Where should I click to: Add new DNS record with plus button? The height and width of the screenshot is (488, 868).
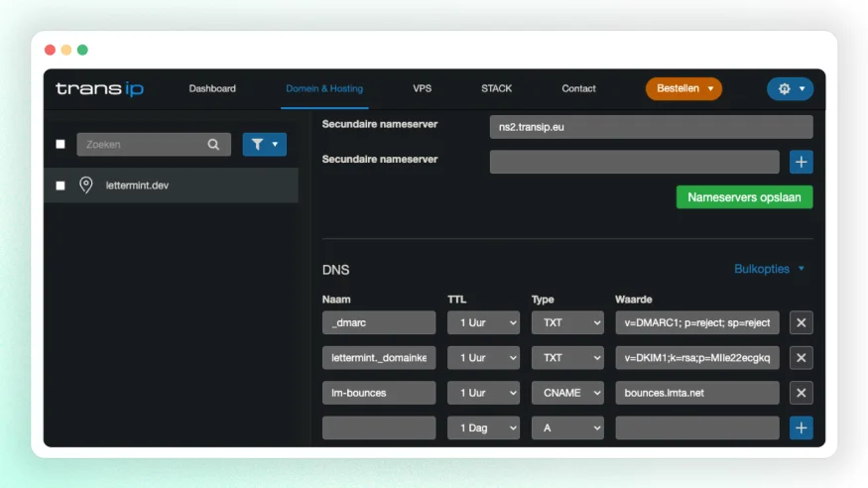coord(801,427)
